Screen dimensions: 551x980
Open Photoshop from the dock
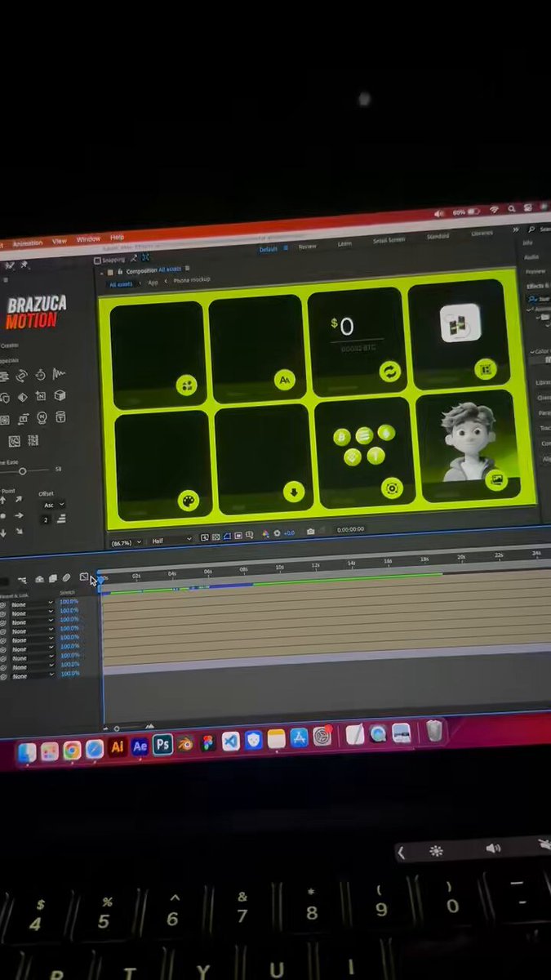click(x=162, y=745)
